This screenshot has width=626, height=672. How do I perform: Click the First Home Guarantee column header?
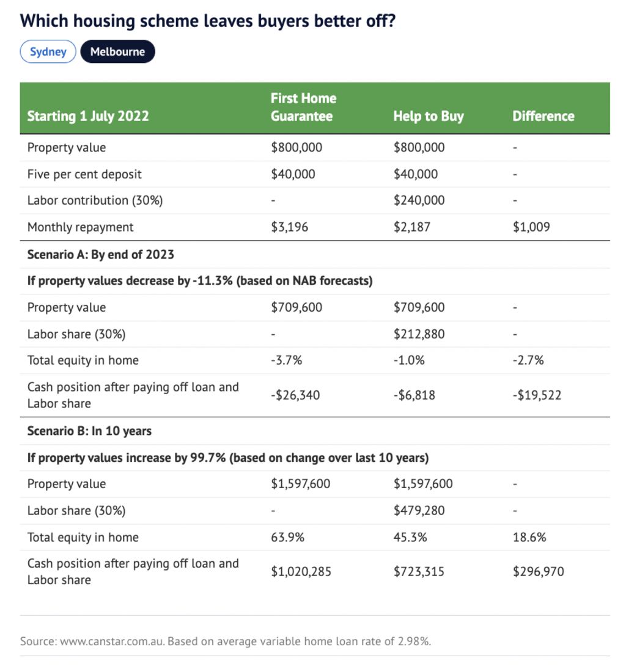[x=303, y=107]
